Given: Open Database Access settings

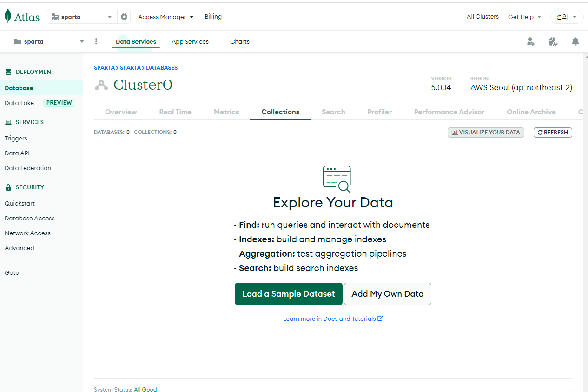Looking at the screenshot, I should coord(30,218).
